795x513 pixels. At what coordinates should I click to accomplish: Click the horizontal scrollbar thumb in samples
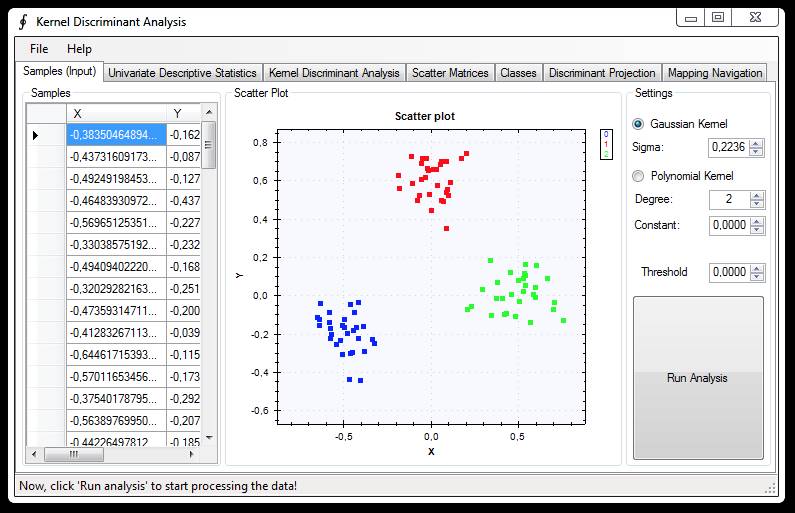(x=74, y=454)
